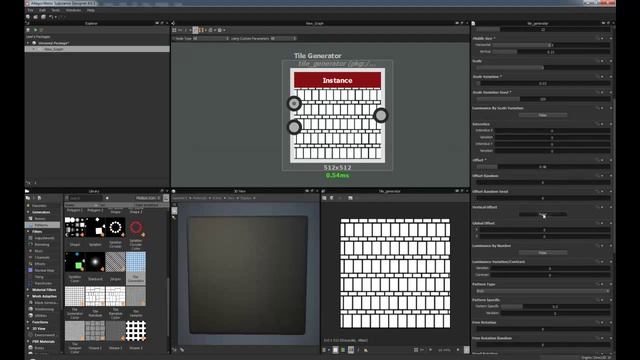Select the red ring Splatter Circular Color thumbnail
Image resolution: width=640 pixels, height=360 pixels.
click(136, 227)
